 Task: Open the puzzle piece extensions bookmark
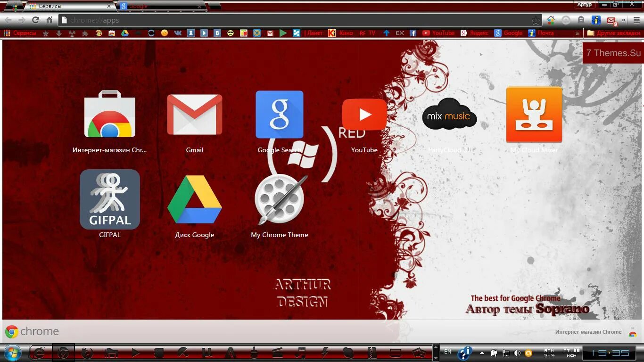point(85,33)
